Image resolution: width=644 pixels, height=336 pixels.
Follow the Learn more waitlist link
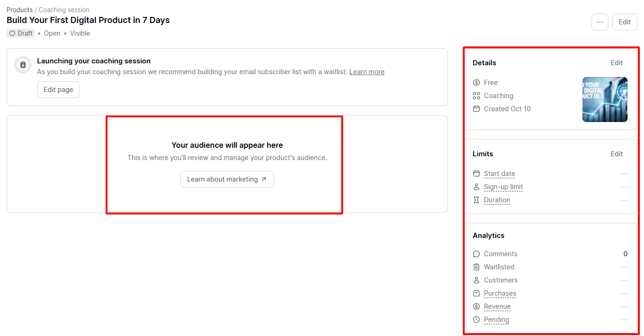click(367, 72)
